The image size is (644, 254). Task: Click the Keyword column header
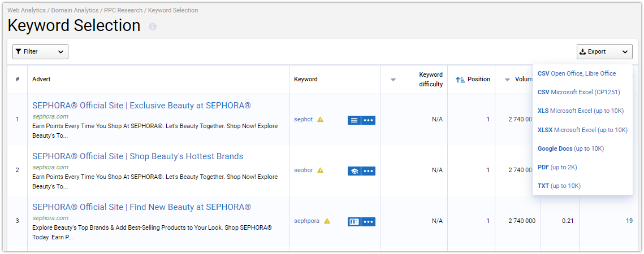coord(305,79)
